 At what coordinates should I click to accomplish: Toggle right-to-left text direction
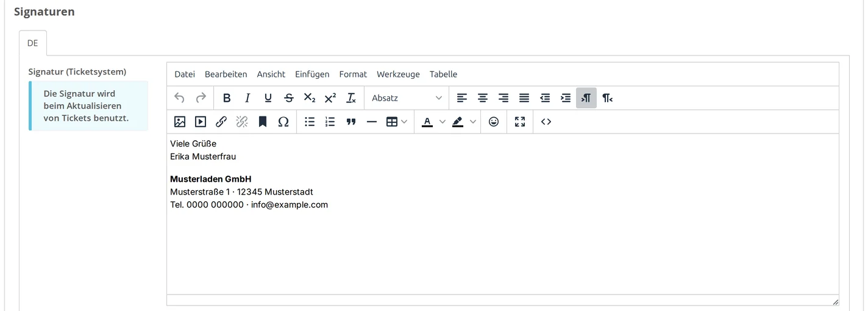click(x=607, y=98)
